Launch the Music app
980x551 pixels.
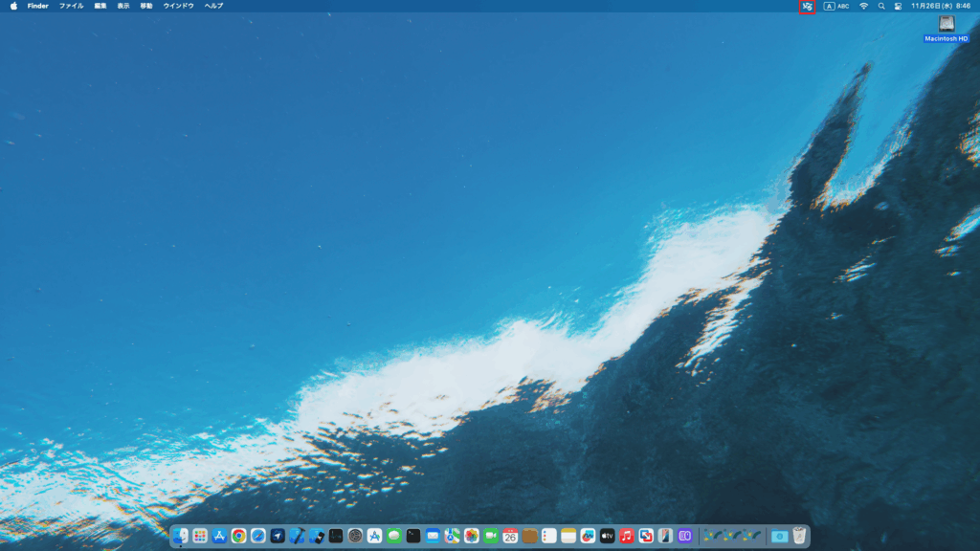tap(627, 536)
